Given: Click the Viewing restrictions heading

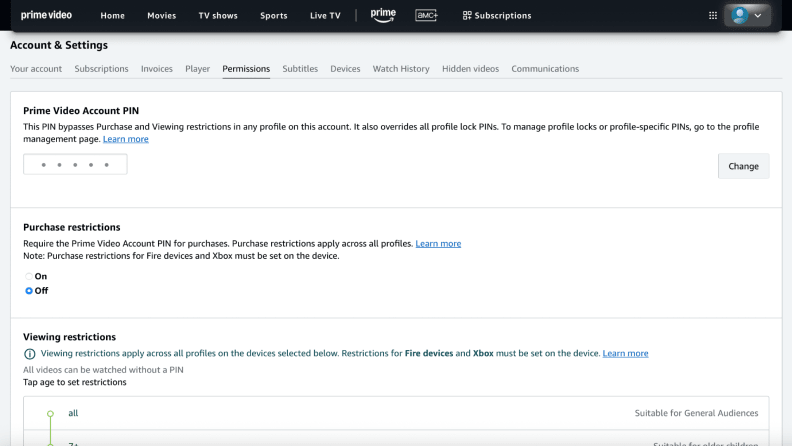Looking at the screenshot, I should click(70, 337).
